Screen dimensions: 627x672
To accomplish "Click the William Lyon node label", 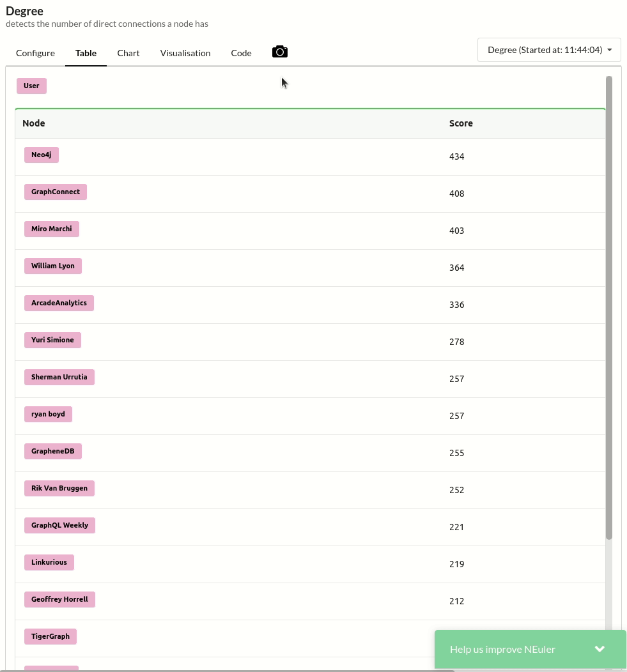I will (52, 266).
